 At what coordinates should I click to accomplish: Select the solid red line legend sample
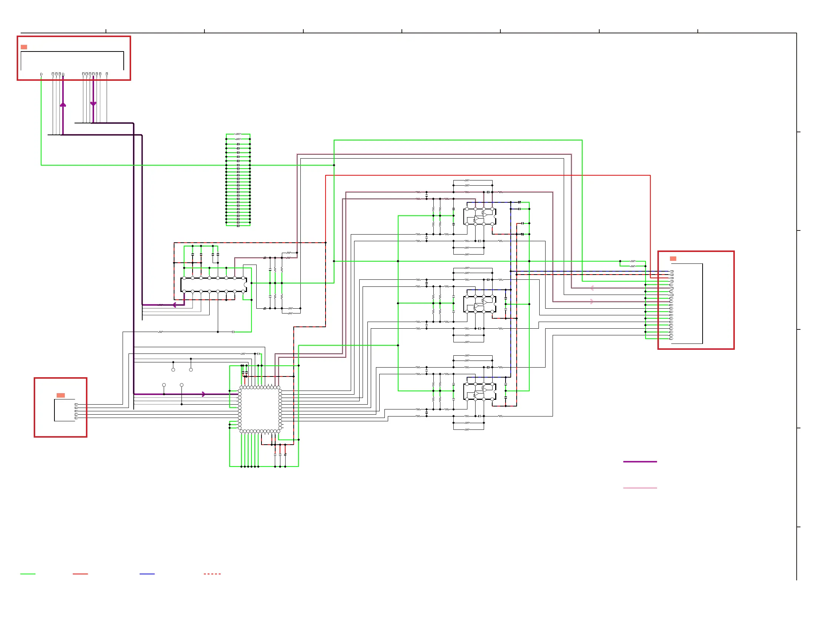80,574
